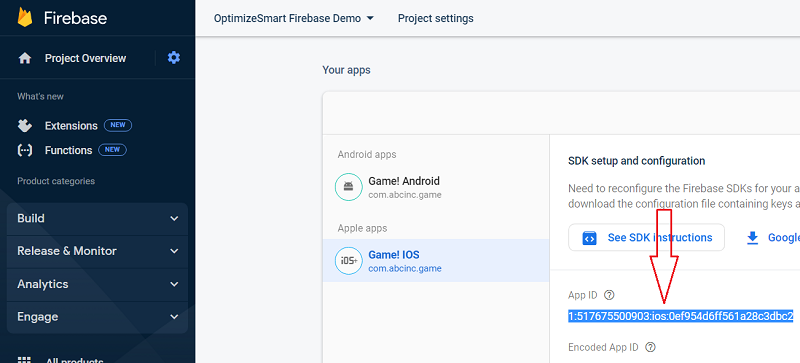800x363 pixels.
Task: Click the All products grid icon
Action: tap(24, 359)
